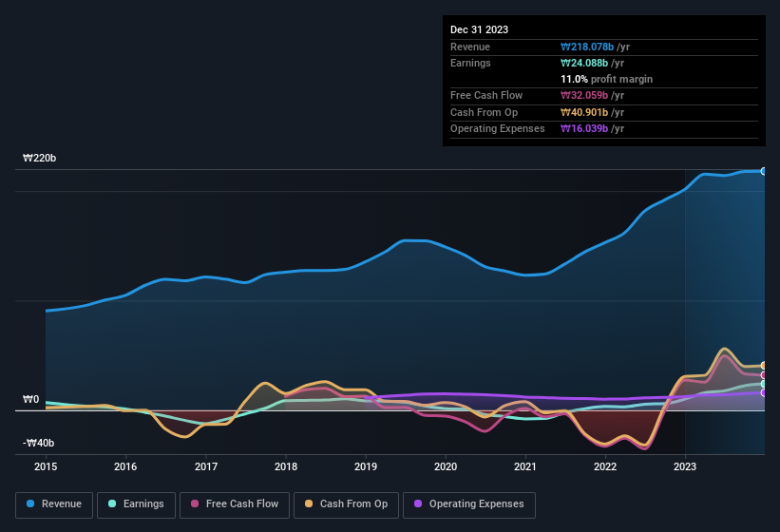Viewport: 780px width, 532px height.
Task: Select the 2021 x-axis label
Action: 525,466
